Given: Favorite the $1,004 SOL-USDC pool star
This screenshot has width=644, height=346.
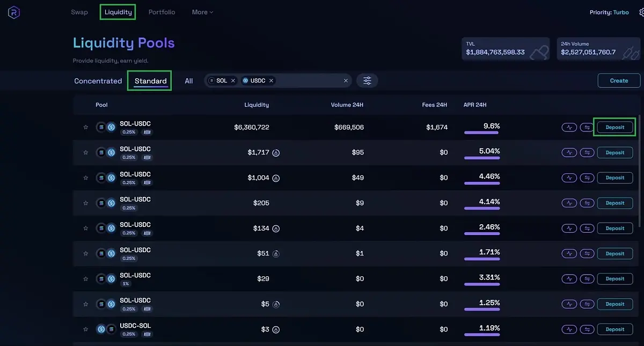Looking at the screenshot, I should [85, 178].
